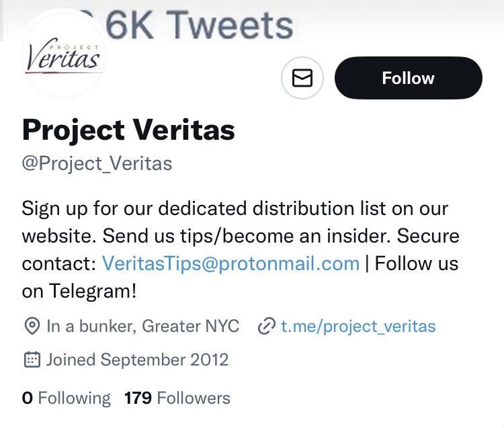Click the calendar joined-date icon

click(x=32, y=359)
